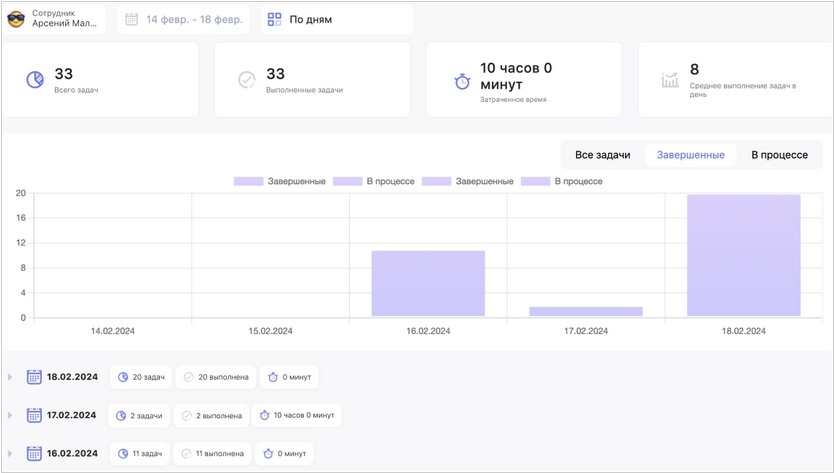Click the first "В процессе" legend color swatch

347,181
